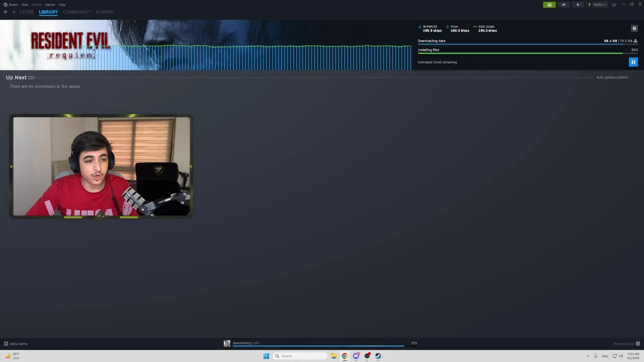Screen dimensions: 644x362
Task: Open the Games menu
Action: [50, 5]
